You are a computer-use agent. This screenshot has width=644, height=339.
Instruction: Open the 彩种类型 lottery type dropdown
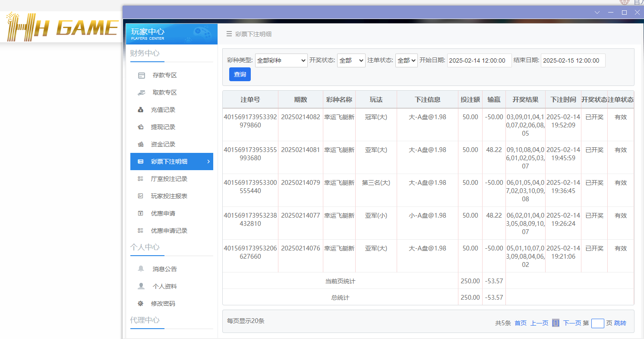281,60
